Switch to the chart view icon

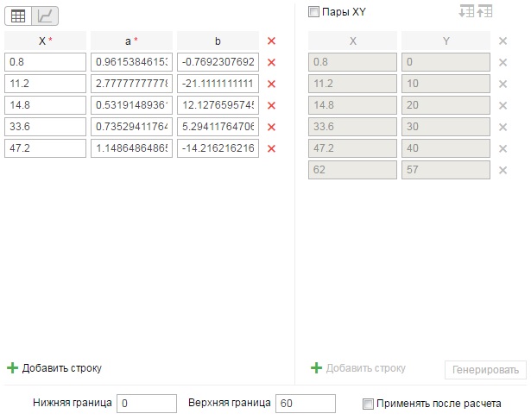[44, 16]
